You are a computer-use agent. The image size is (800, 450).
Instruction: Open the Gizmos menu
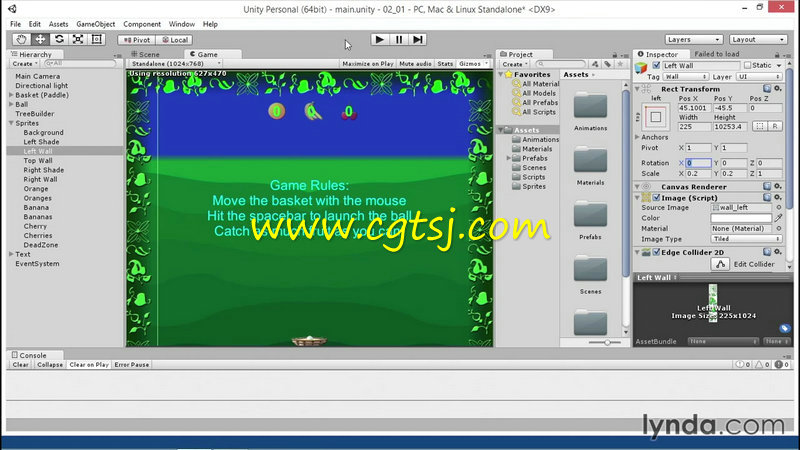tap(473, 64)
